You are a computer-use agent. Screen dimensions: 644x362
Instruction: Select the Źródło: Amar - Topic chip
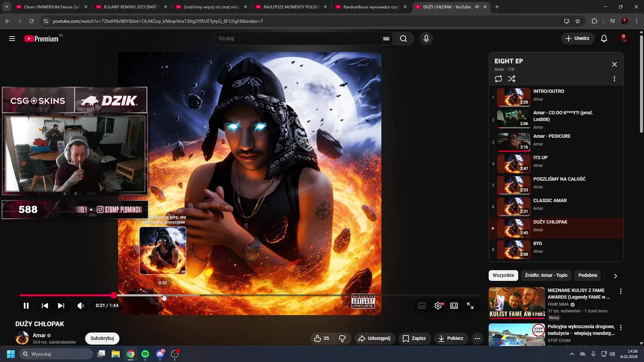point(546,276)
